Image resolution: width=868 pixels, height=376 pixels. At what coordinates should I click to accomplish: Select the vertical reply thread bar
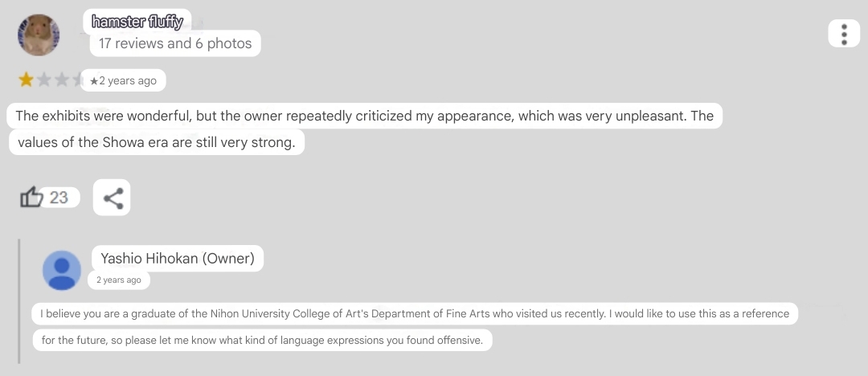[x=19, y=301]
